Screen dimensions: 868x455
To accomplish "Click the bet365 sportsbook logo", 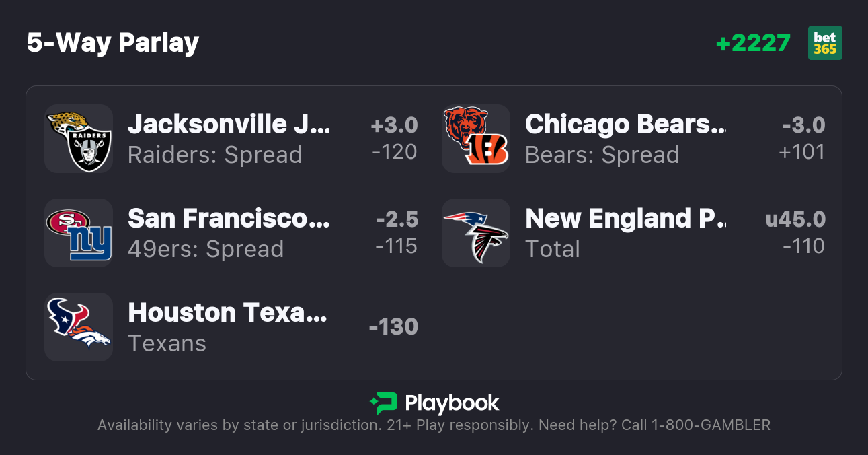I will pos(825,43).
